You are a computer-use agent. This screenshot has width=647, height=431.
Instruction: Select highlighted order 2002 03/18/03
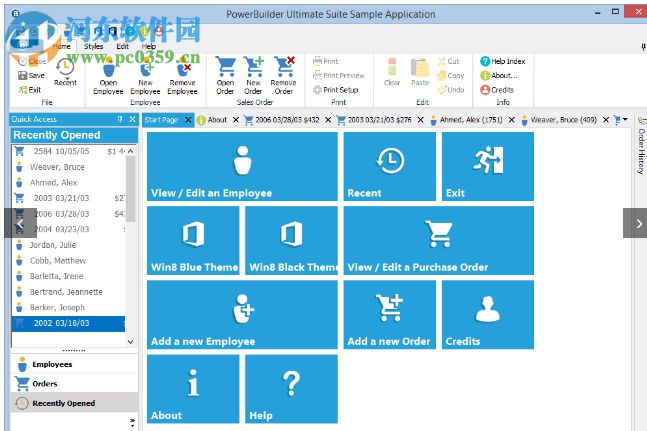tap(68, 323)
